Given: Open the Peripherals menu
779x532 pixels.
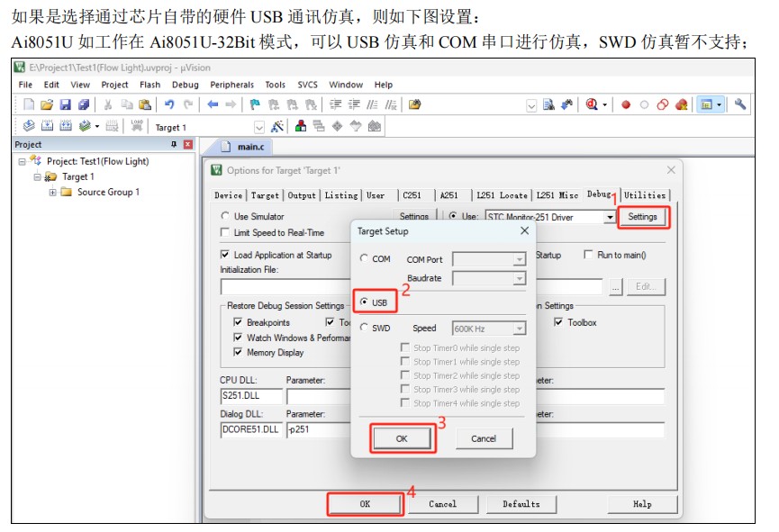Looking at the screenshot, I should click(231, 85).
